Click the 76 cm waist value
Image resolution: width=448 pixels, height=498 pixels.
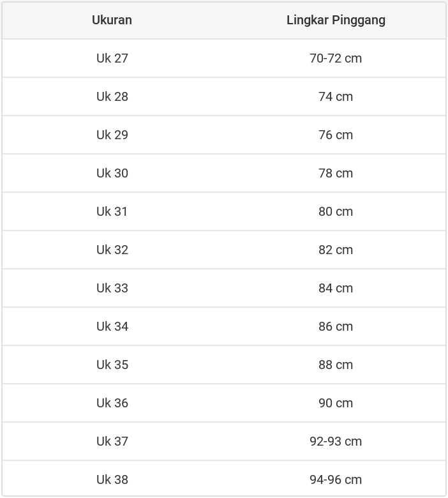point(336,135)
